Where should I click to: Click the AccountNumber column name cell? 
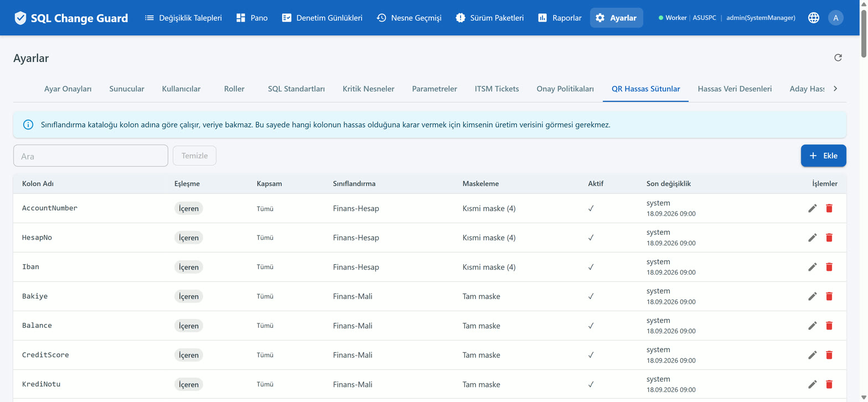coord(50,208)
